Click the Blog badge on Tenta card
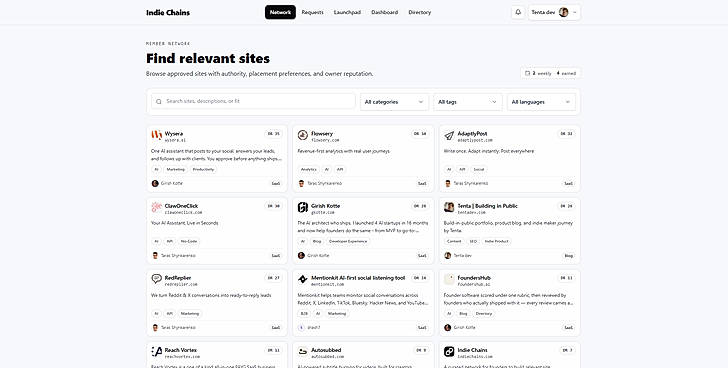 point(568,256)
